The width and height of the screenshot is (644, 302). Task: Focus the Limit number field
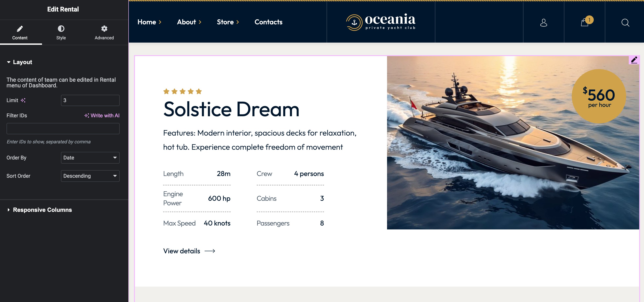(x=90, y=100)
